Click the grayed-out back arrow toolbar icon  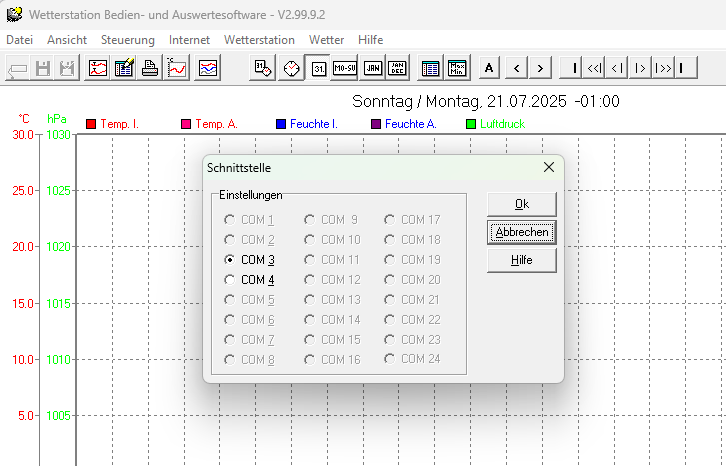click(x=18, y=69)
